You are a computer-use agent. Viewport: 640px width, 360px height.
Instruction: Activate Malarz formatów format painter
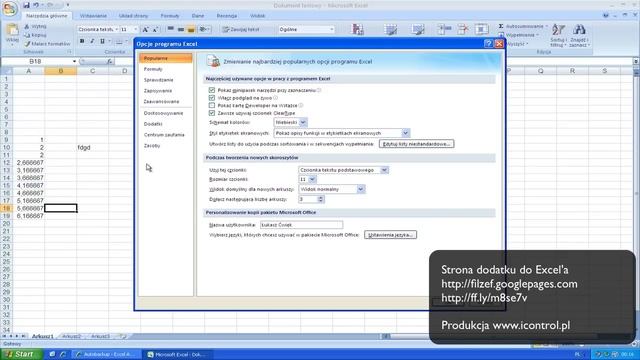pos(47,44)
